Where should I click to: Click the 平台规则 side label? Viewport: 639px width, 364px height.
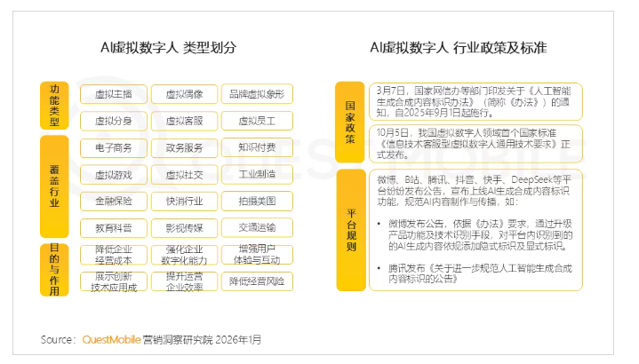coord(350,229)
